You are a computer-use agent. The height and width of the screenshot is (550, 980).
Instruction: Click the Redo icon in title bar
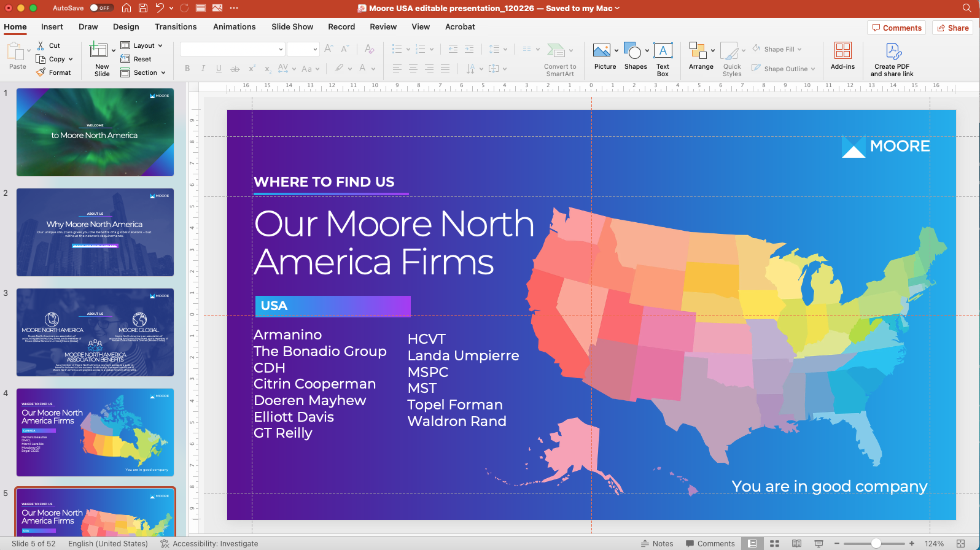point(184,8)
